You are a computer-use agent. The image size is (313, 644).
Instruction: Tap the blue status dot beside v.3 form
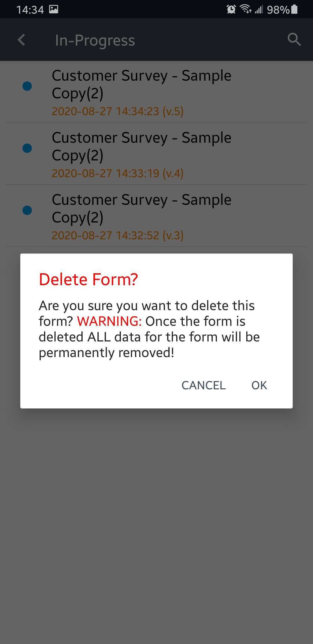27,210
